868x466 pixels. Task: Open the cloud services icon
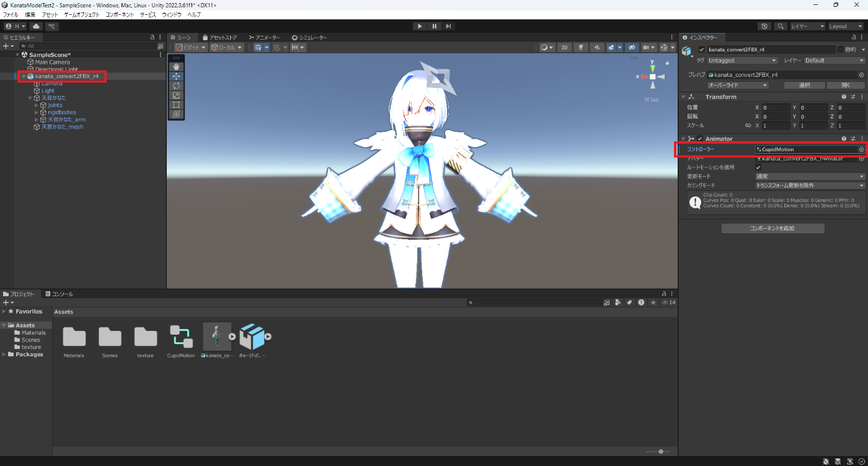coord(36,27)
